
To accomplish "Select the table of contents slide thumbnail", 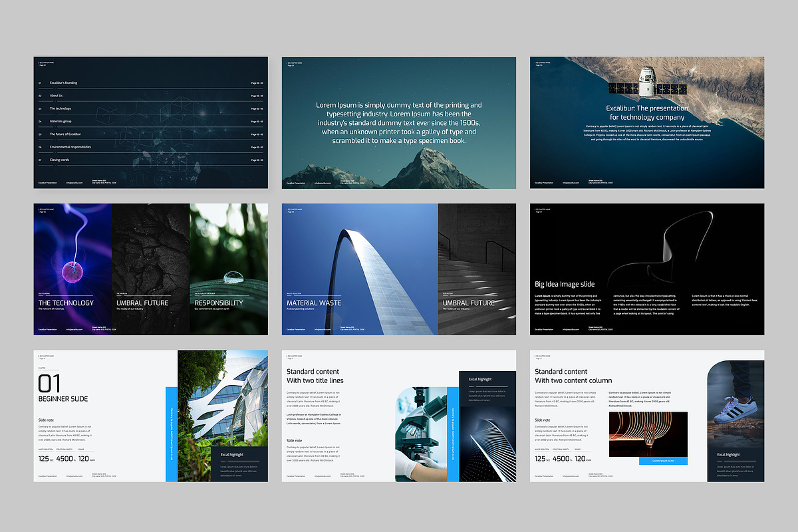I will (x=151, y=122).
